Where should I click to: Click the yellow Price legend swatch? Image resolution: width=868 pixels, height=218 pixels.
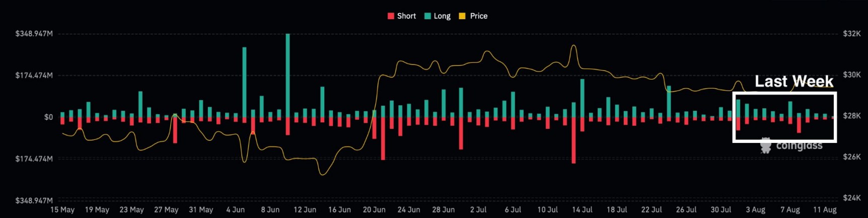coord(462,16)
